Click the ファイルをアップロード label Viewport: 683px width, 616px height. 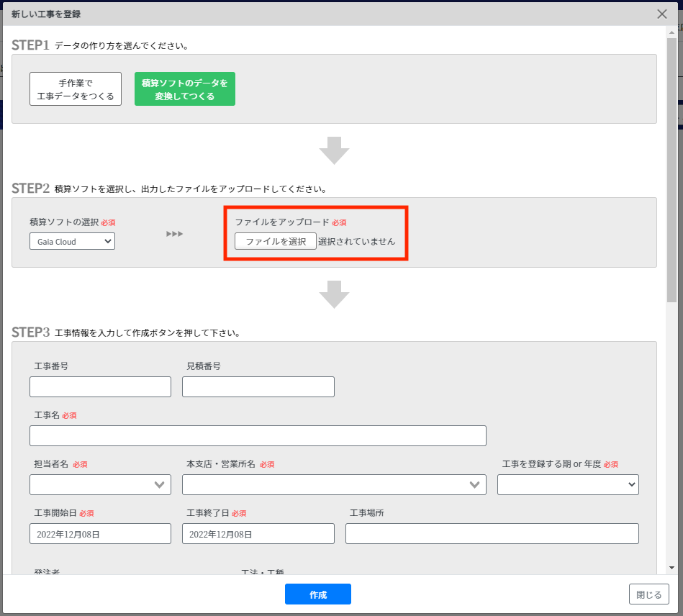(x=282, y=222)
